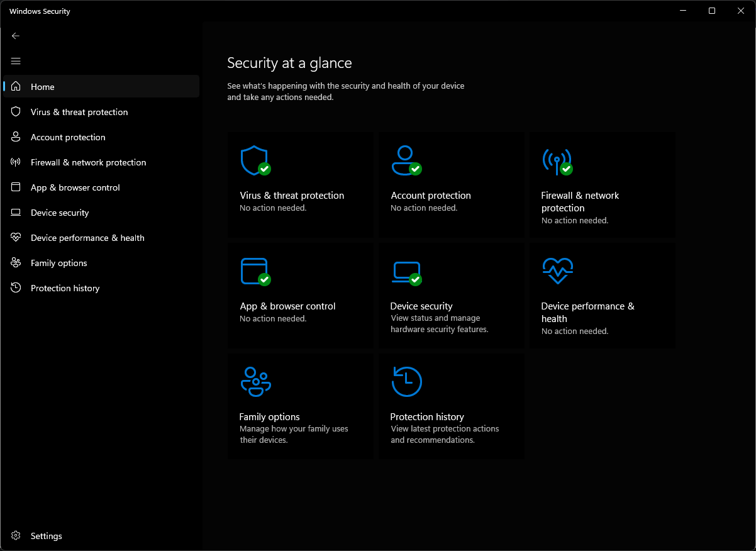
Task: Click the green checkmark badge on the Device security tile
Action: coord(415,279)
